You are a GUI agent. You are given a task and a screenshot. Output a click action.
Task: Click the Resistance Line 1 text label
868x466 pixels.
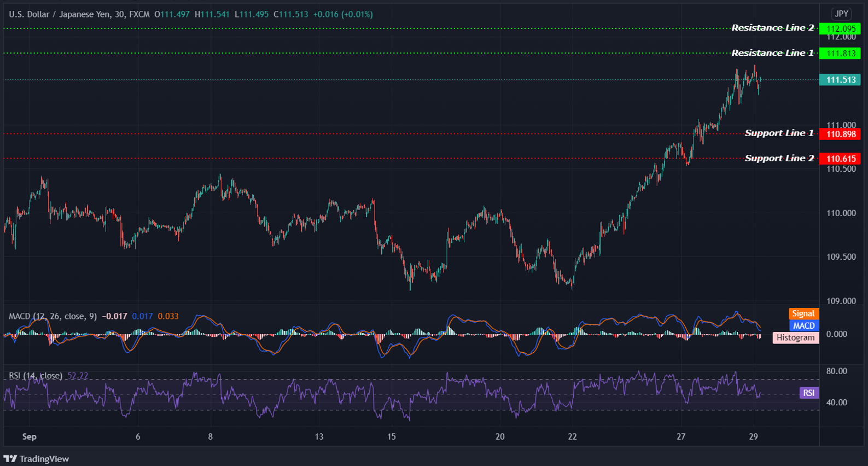[x=773, y=53]
